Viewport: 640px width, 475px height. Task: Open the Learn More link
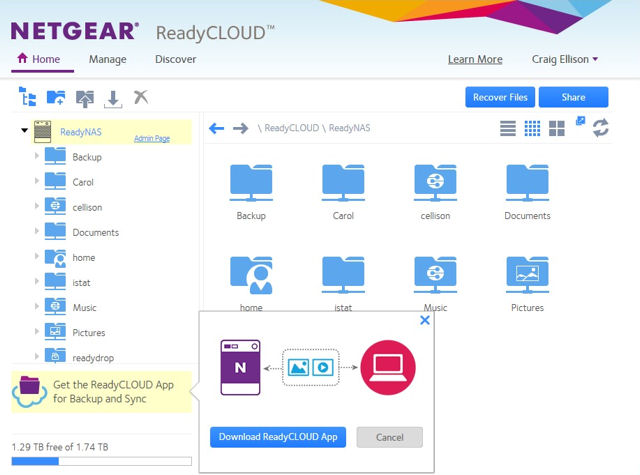(475, 60)
